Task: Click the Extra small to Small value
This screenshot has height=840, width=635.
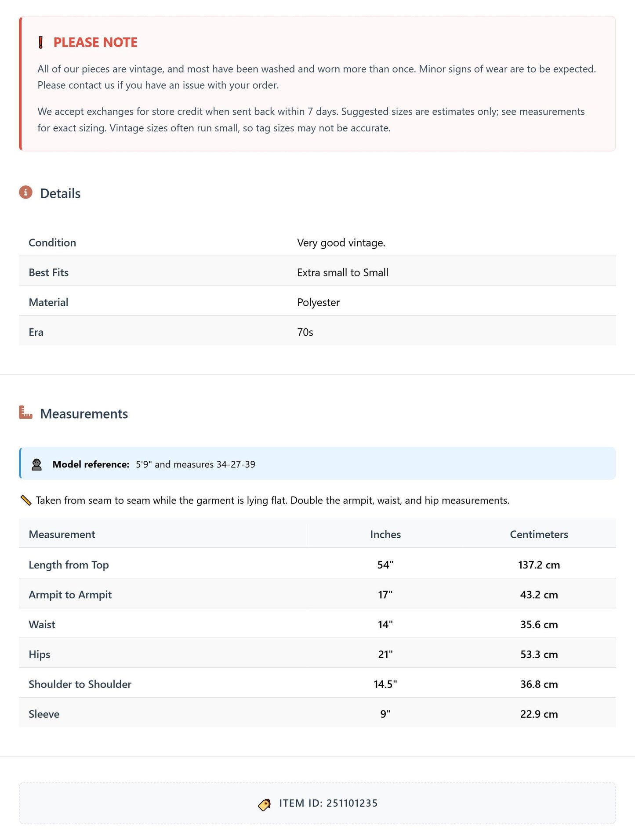Action: [343, 273]
